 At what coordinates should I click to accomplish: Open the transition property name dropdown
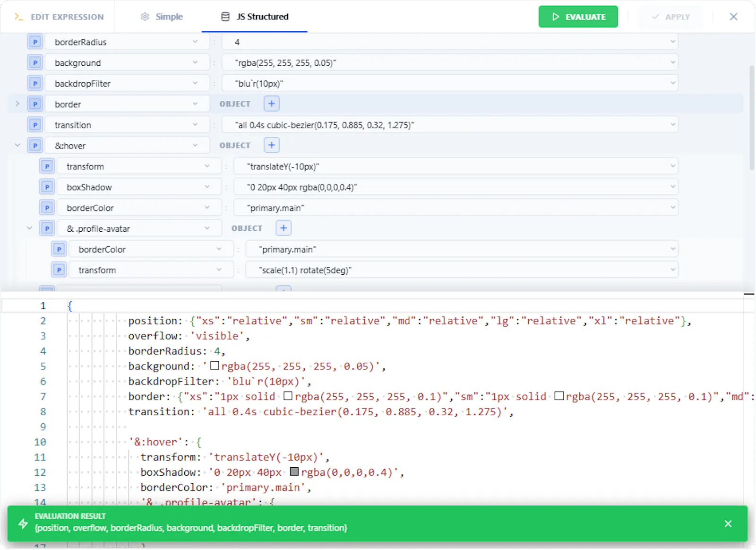click(195, 124)
